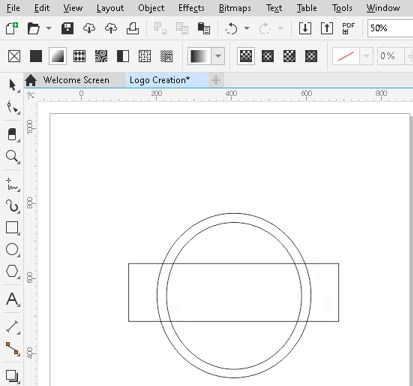The width and height of the screenshot is (413, 386).
Task: Switch to the Welcome Screen tab
Action: [76, 80]
